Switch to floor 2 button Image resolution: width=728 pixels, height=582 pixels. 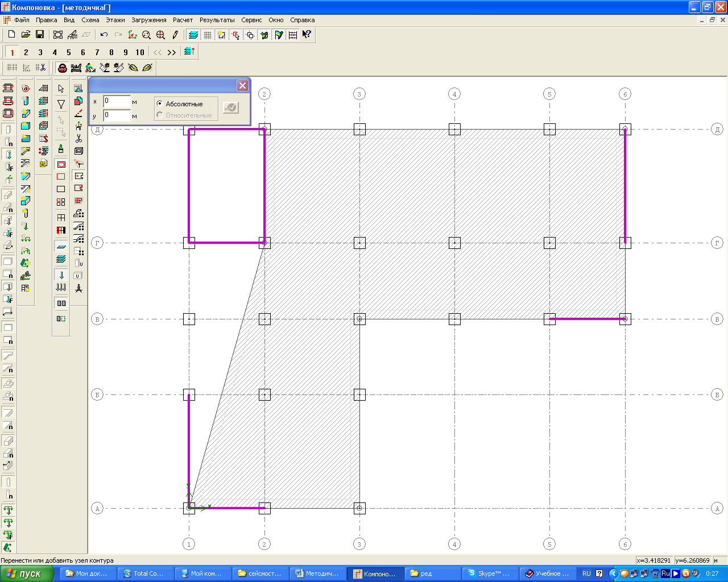point(26,52)
